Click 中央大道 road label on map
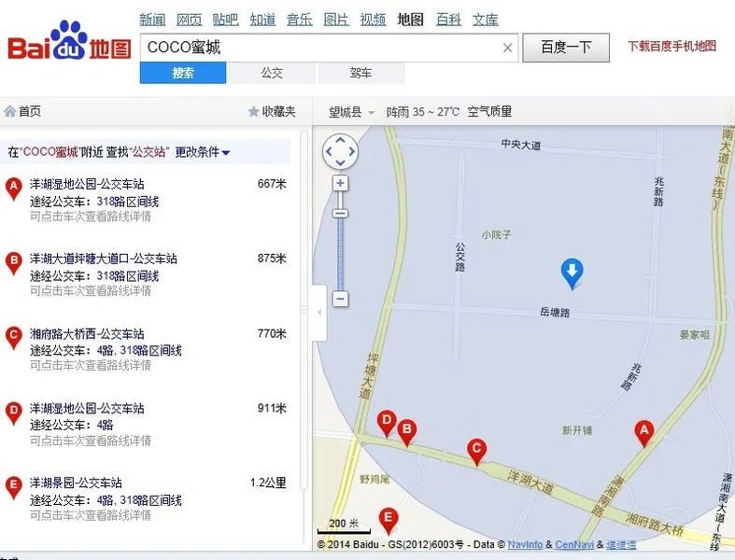Screen dimensions: 735x560 click(x=521, y=145)
